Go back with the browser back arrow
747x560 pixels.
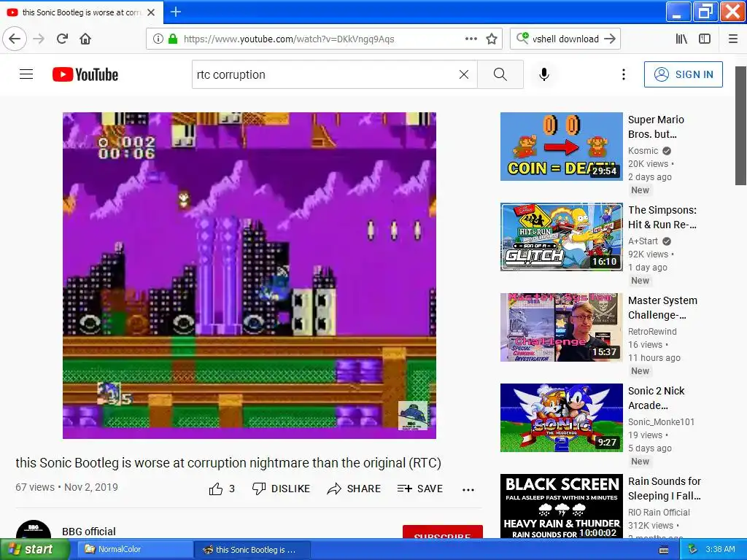(15, 39)
